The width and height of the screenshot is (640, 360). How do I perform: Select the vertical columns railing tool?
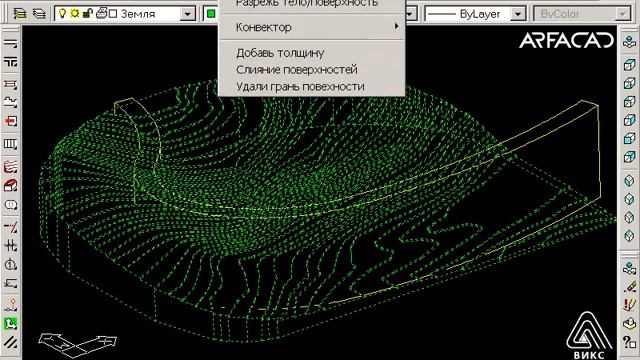[x=11, y=143]
